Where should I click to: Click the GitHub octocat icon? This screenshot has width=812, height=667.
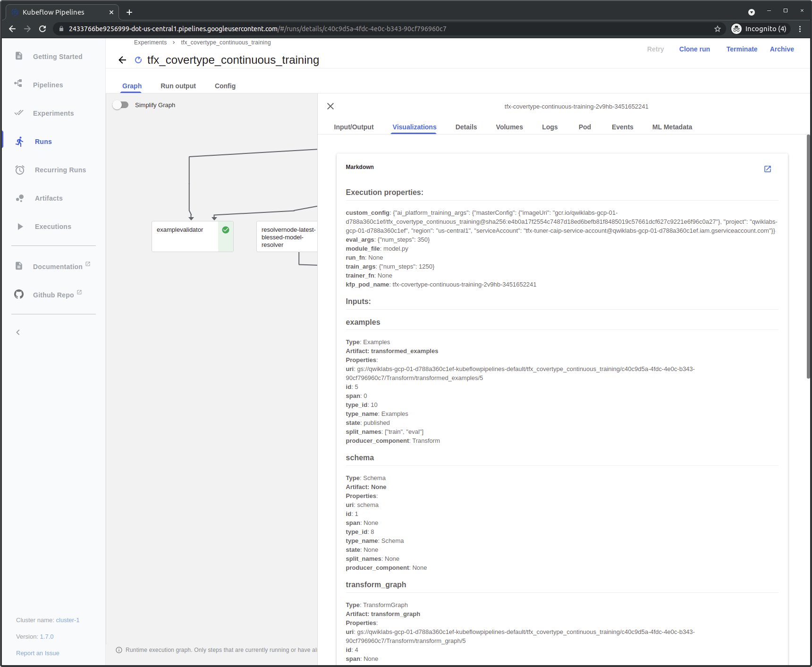click(19, 295)
